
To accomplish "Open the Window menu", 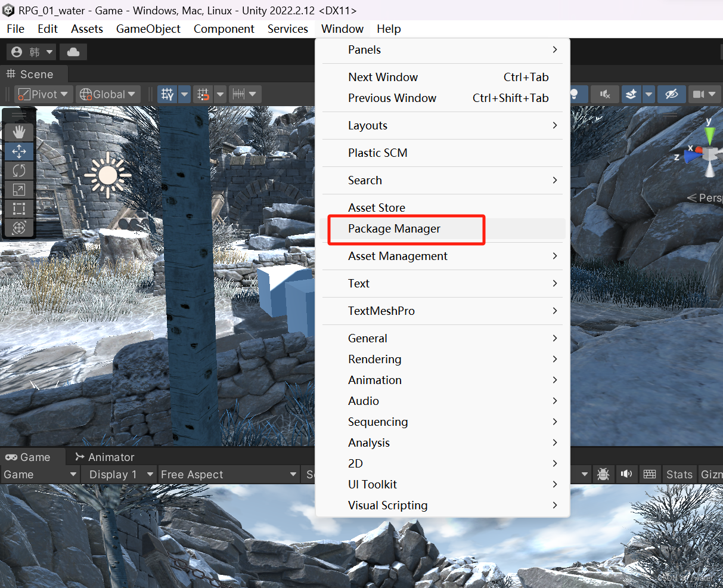I will [x=342, y=29].
